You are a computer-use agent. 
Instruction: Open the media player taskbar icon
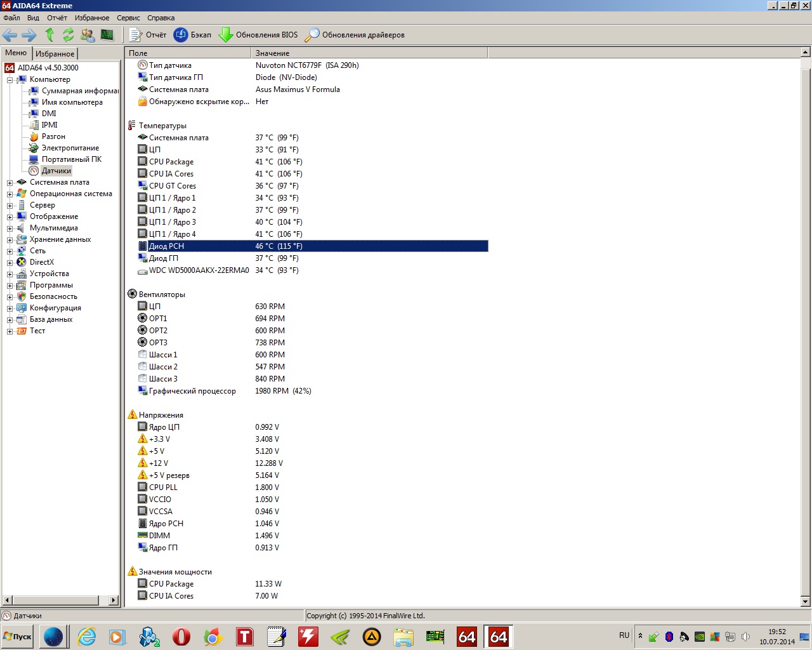coord(118,637)
